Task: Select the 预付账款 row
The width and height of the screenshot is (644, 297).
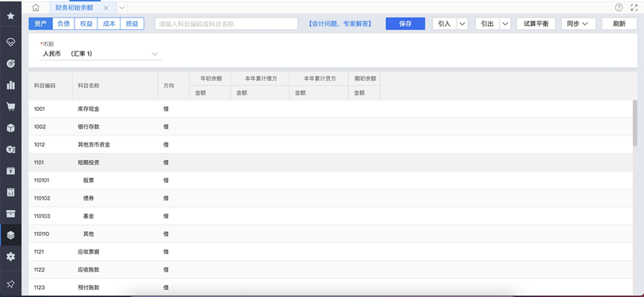Action: [331, 287]
